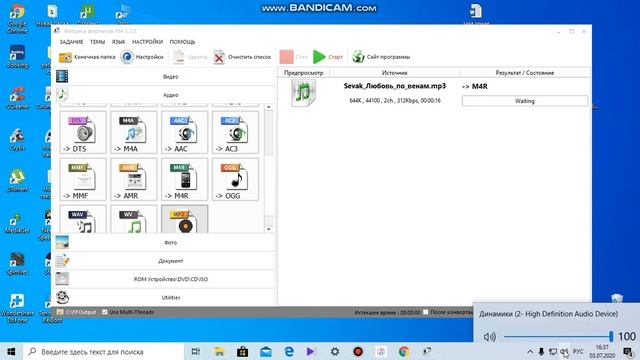Expand the Документ category
Screen dimensions: 640x360
[x=164, y=261]
